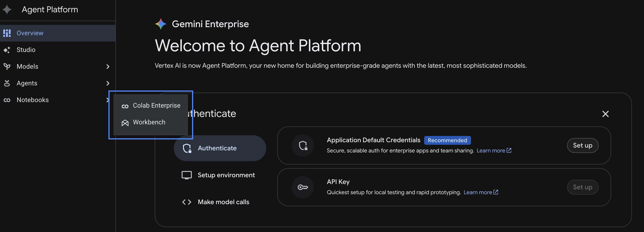Viewport: 644px width, 232px height.
Task: Expand the Models submenu chevron
Action: (108, 67)
